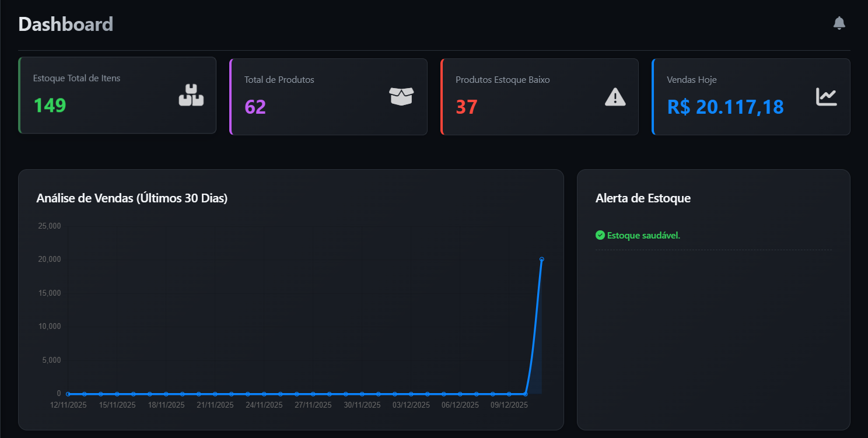Click the open box icon on Total de Produtos card

[x=402, y=95]
